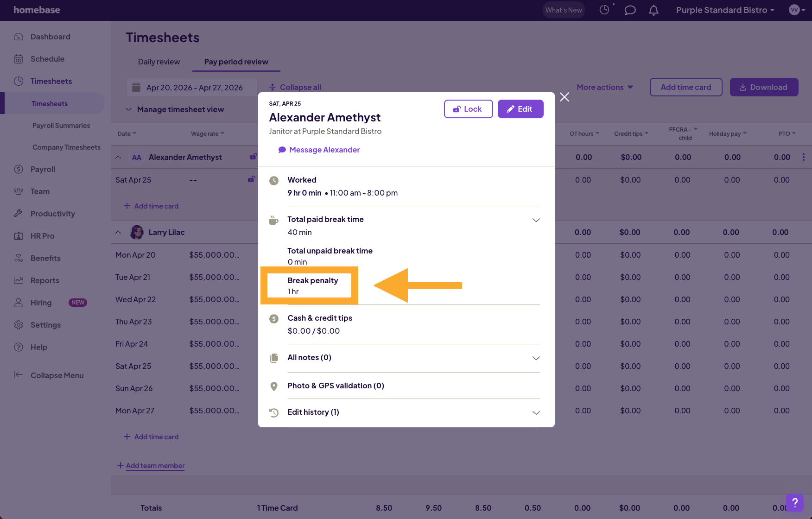812x519 pixels.
Task: Expand the All notes section
Action: [536, 358]
